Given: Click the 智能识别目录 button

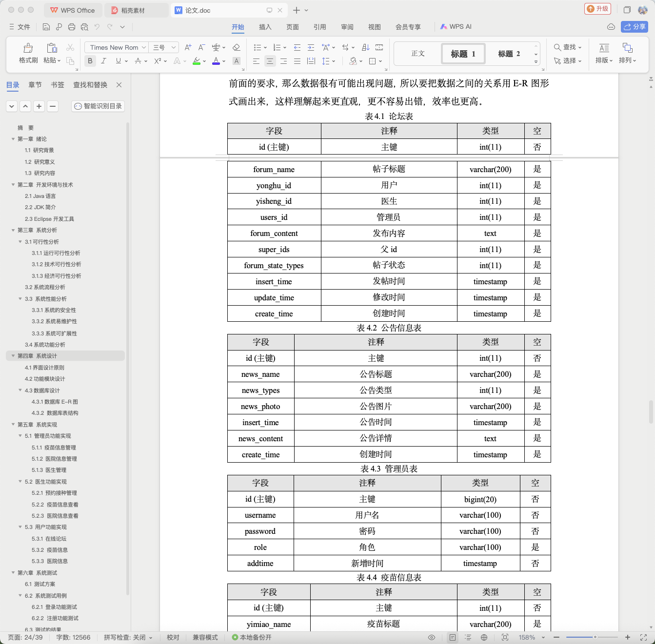Looking at the screenshot, I should 98,106.
